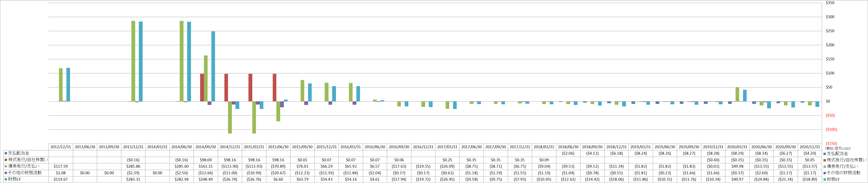
Task: Click the 2013/12/31 column header
Action: point(133,147)
